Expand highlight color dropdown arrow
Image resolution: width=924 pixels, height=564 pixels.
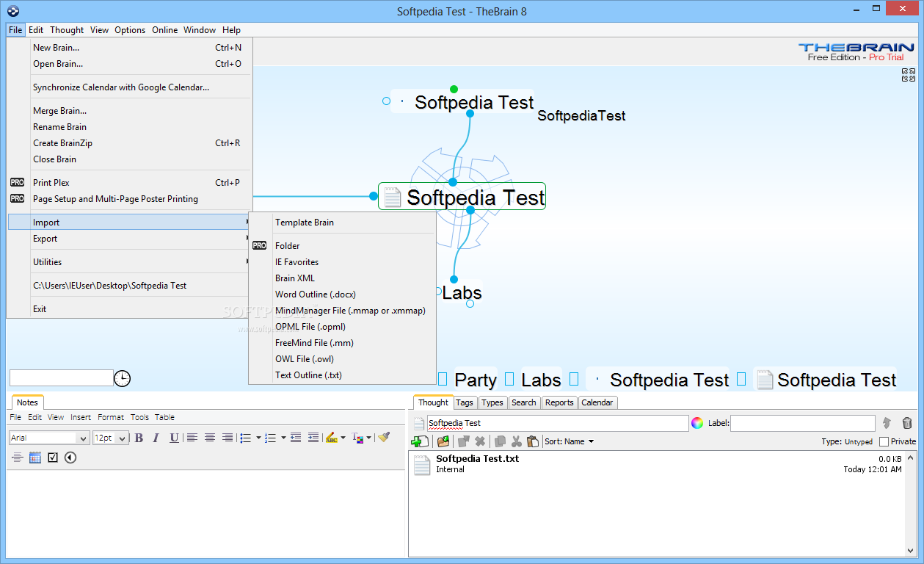click(x=343, y=438)
